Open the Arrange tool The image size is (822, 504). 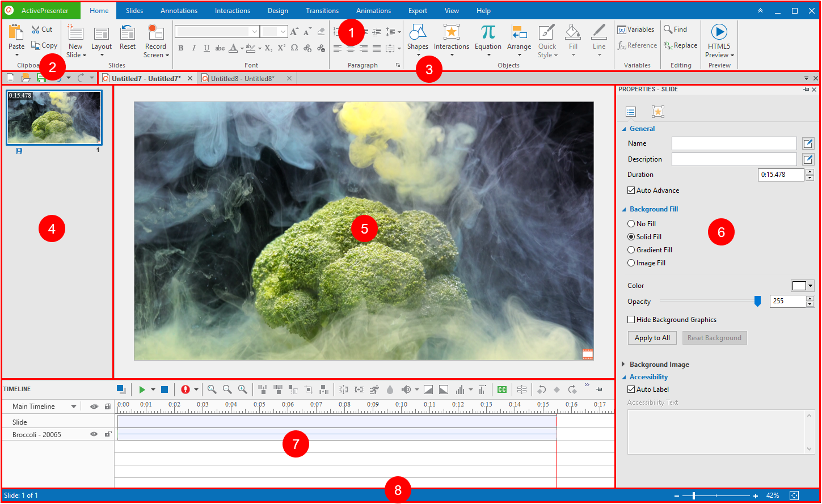519,33
